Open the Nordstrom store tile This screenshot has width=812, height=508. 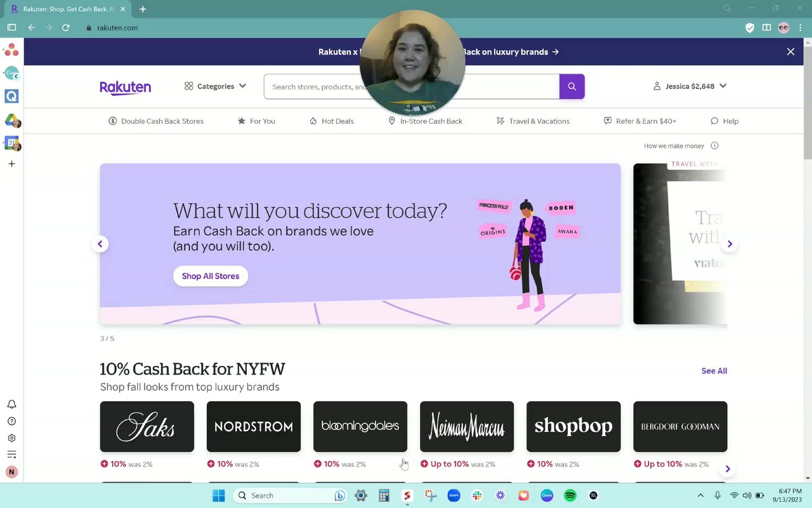(254, 427)
